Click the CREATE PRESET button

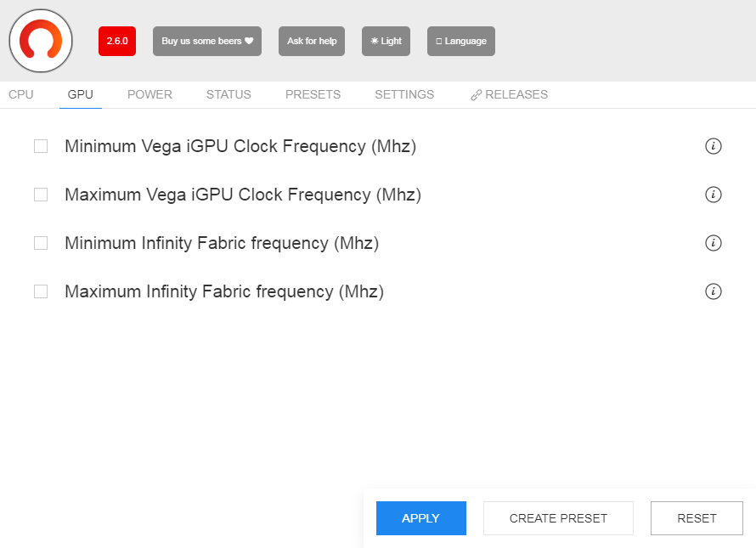coord(558,518)
